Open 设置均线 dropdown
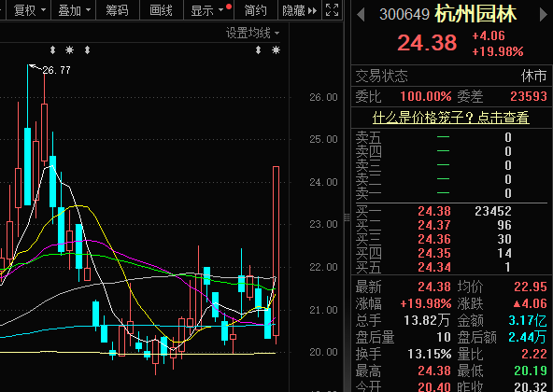The image size is (553, 392). tap(252, 34)
